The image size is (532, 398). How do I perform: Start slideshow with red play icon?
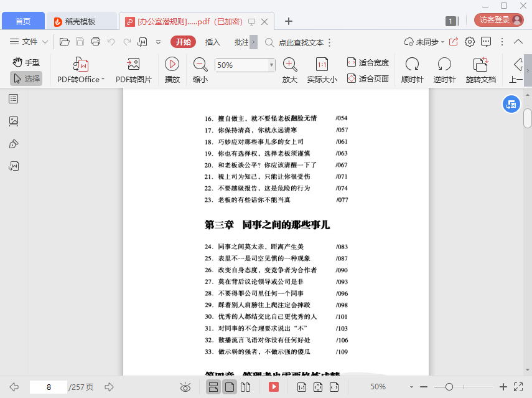[x=273, y=387]
